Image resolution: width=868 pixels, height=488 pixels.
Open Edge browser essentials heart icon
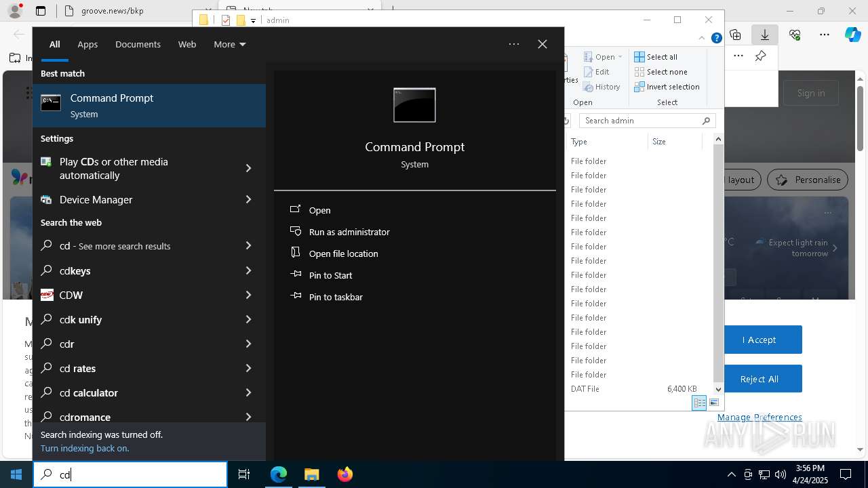[795, 35]
